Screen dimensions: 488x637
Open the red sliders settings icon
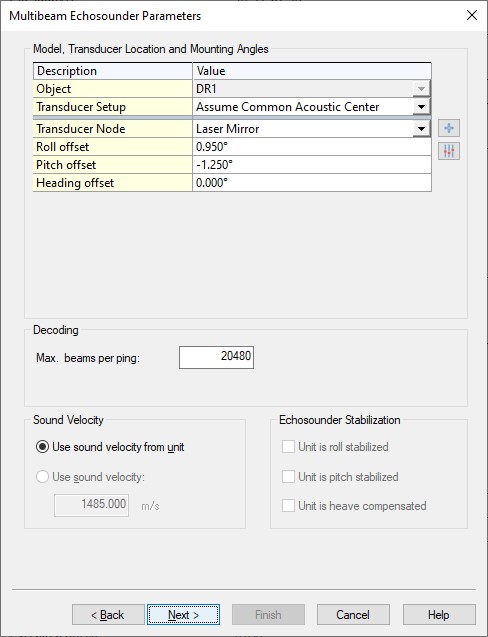click(449, 151)
